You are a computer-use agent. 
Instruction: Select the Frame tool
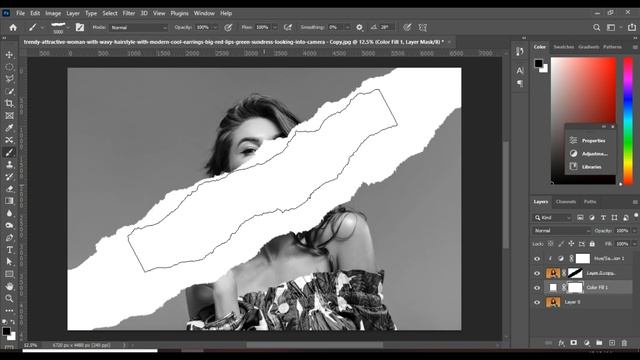tap(9, 116)
